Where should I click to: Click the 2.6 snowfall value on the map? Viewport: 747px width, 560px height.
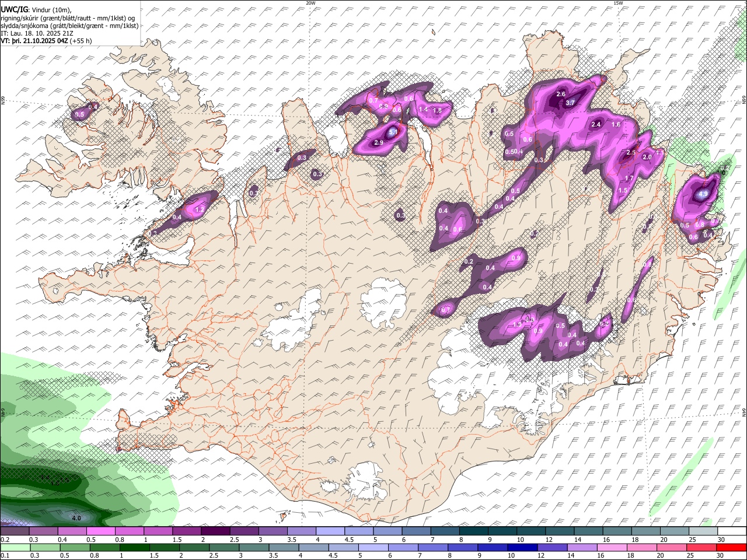[x=561, y=94]
